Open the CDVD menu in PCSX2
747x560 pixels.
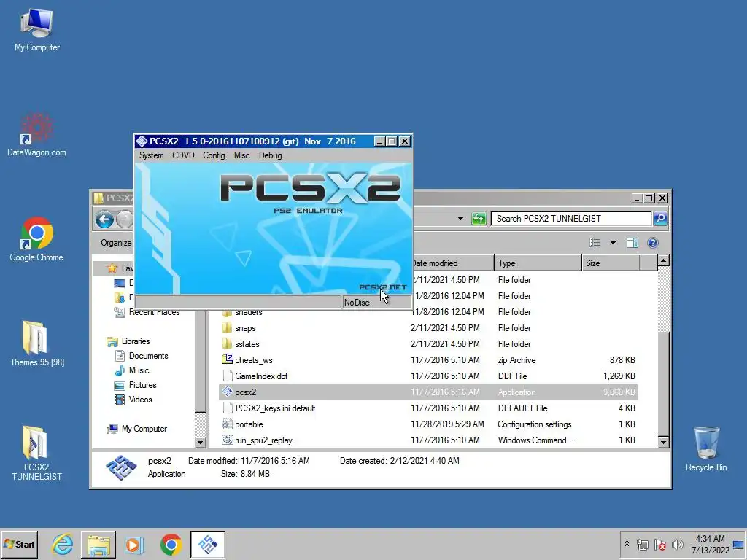coord(183,155)
